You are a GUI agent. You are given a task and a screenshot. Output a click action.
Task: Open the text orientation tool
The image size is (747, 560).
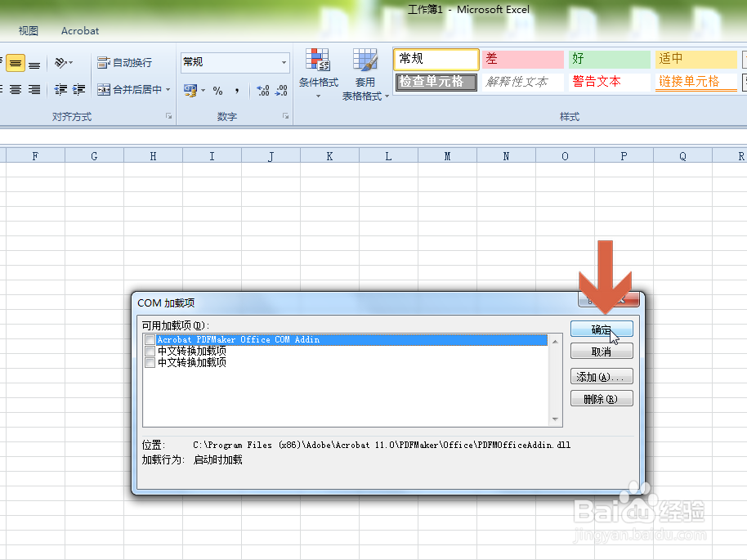60,62
